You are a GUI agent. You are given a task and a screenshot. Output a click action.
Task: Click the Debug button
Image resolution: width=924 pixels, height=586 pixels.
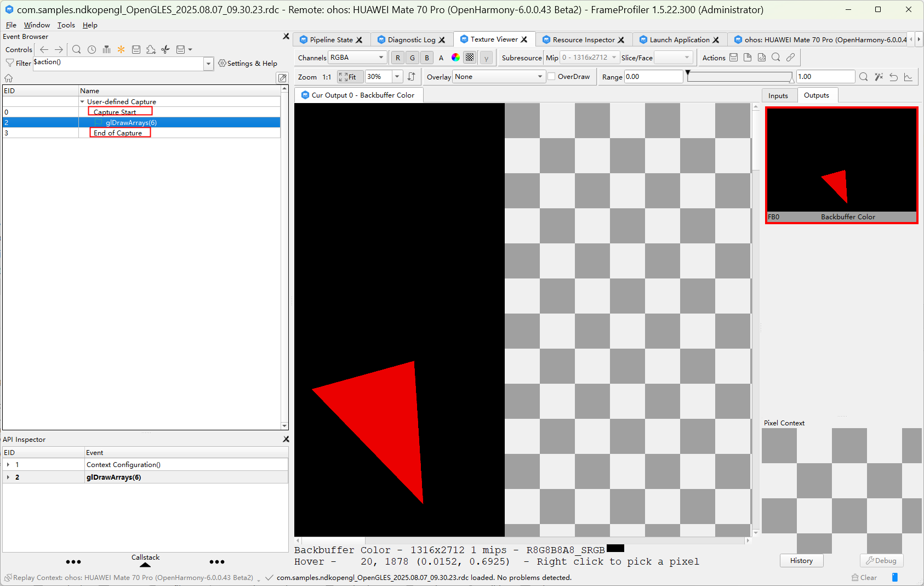(x=881, y=560)
